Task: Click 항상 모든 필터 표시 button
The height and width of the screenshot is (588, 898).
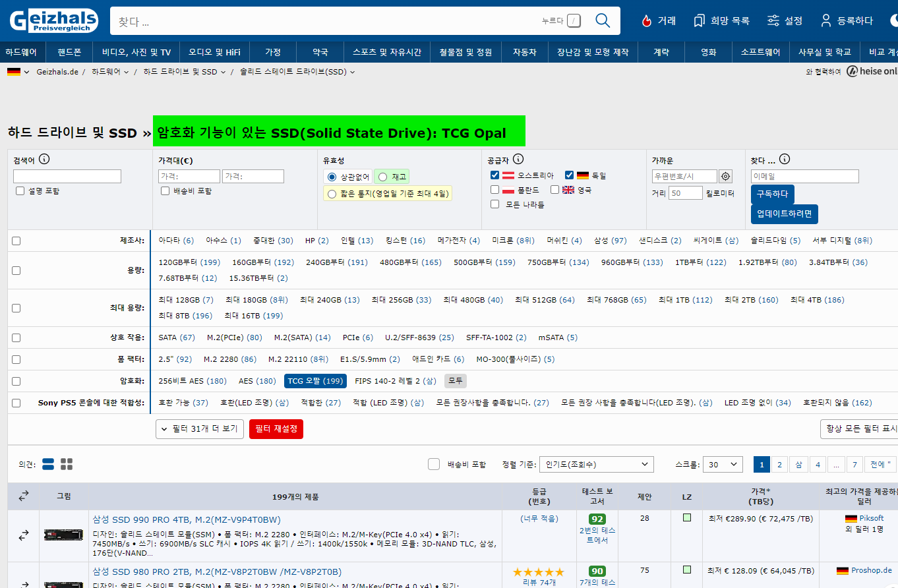Action: [x=860, y=428]
